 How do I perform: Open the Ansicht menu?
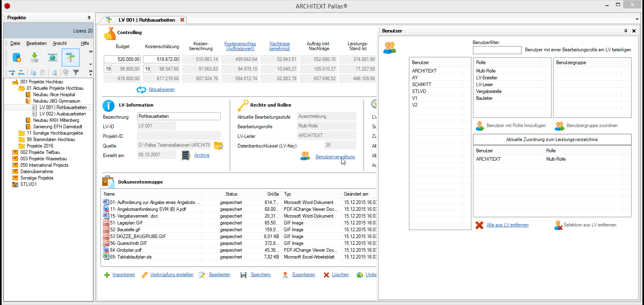[60, 43]
